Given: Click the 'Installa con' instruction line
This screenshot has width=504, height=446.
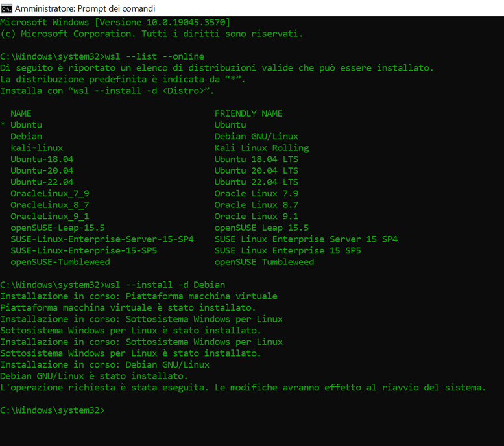Looking at the screenshot, I should click(107, 91).
